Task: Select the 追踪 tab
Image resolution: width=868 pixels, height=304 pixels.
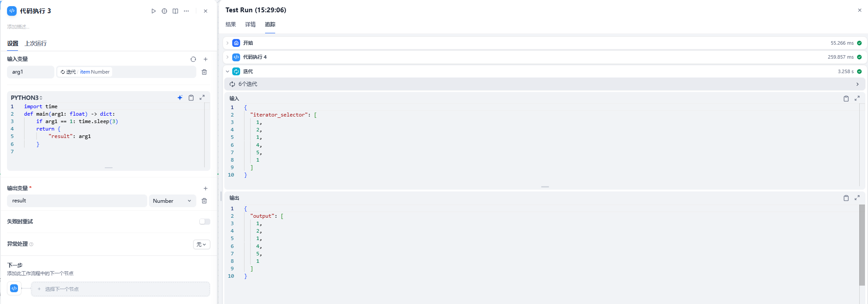Action: pos(270,25)
